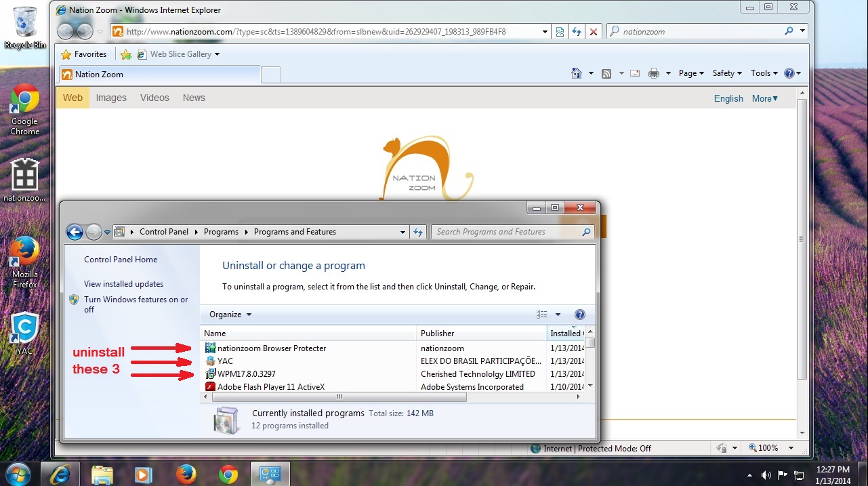This screenshot has width=868, height=486.
Task: Open the IE search provider dropdown
Action: pyautogui.click(x=803, y=31)
